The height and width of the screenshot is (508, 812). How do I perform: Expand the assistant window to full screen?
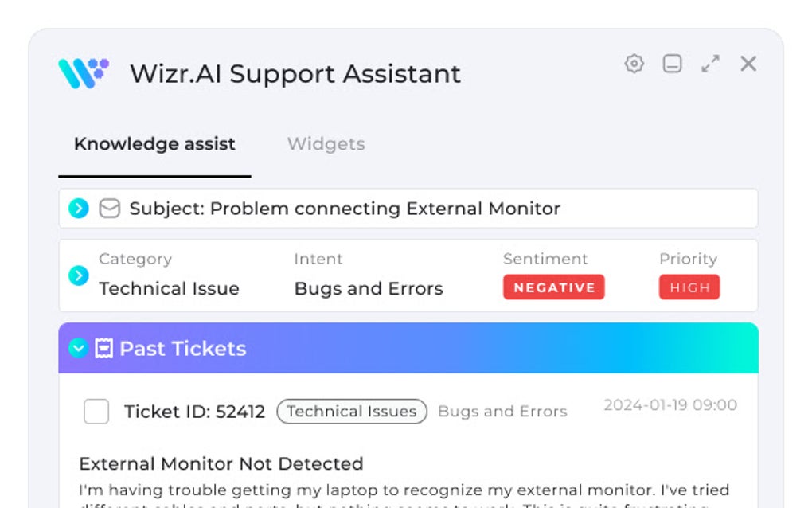coord(711,64)
